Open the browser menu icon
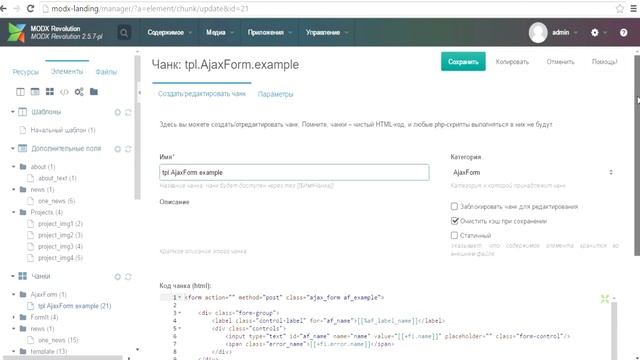The width and height of the screenshot is (640, 360). (633, 8)
